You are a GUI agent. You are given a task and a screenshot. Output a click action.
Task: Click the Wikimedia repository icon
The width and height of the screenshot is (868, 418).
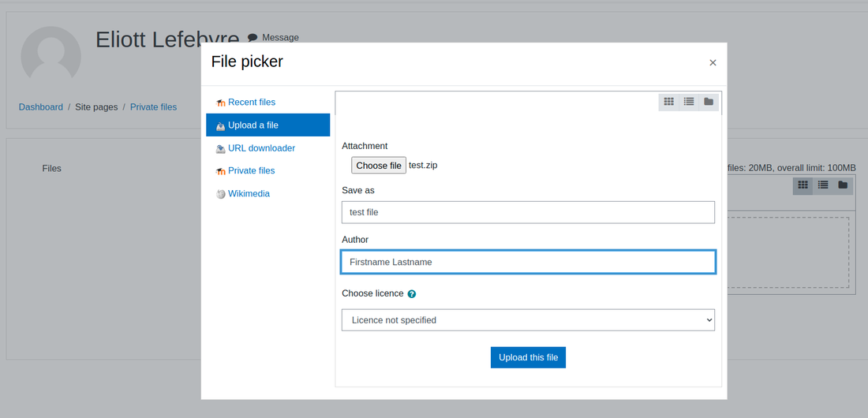(x=221, y=194)
